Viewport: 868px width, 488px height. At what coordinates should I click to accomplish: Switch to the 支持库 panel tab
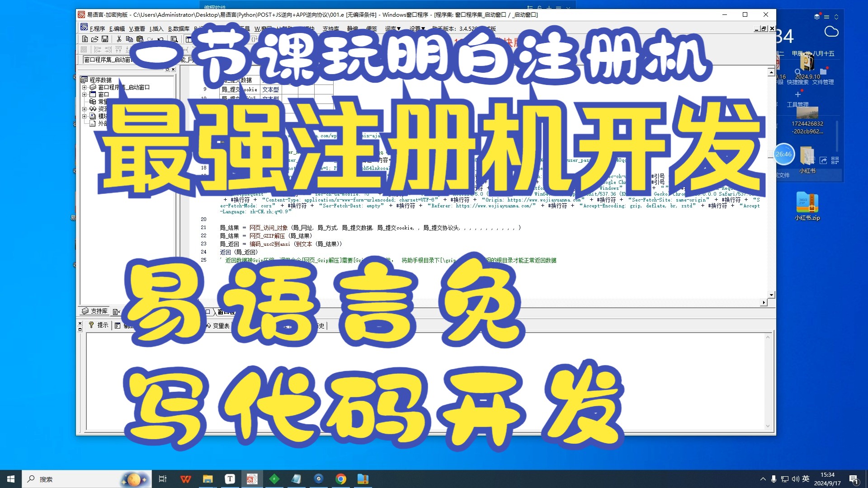pyautogui.click(x=95, y=311)
